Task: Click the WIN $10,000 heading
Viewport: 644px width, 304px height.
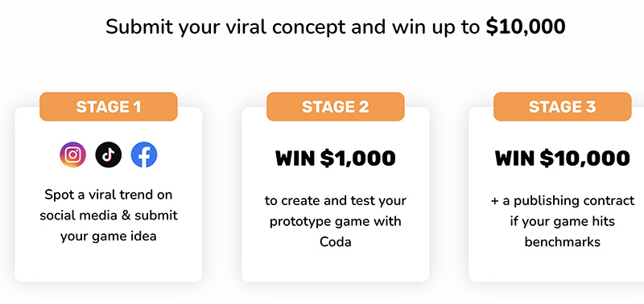Action: click(x=562, y=158)
